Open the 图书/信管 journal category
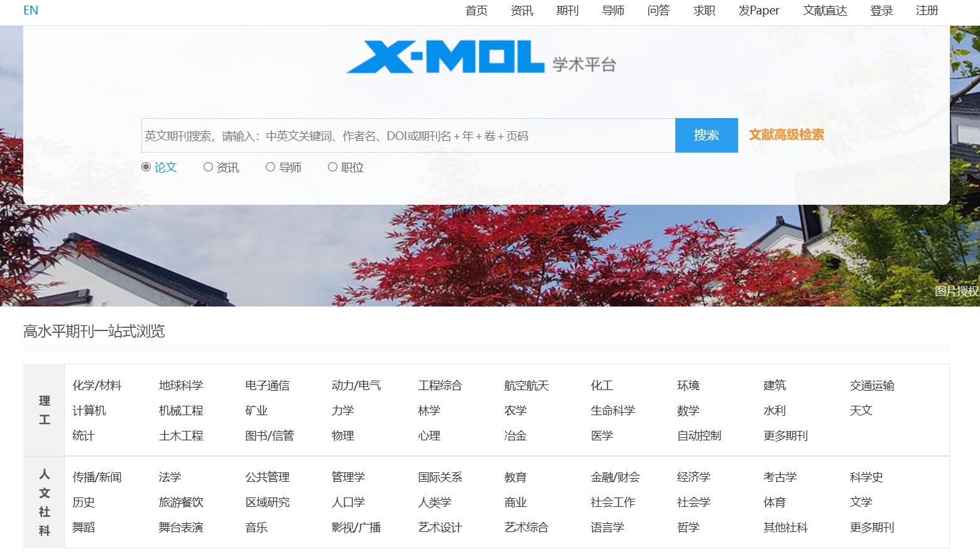The width and height of the screenshot is (980, 554). 269,436
